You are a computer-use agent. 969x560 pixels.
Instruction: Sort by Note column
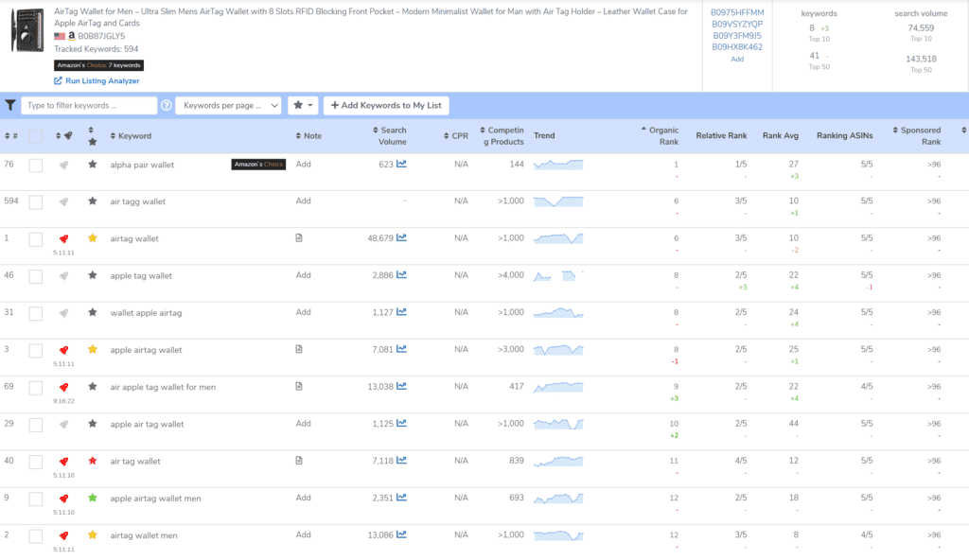tap(308, 136)
